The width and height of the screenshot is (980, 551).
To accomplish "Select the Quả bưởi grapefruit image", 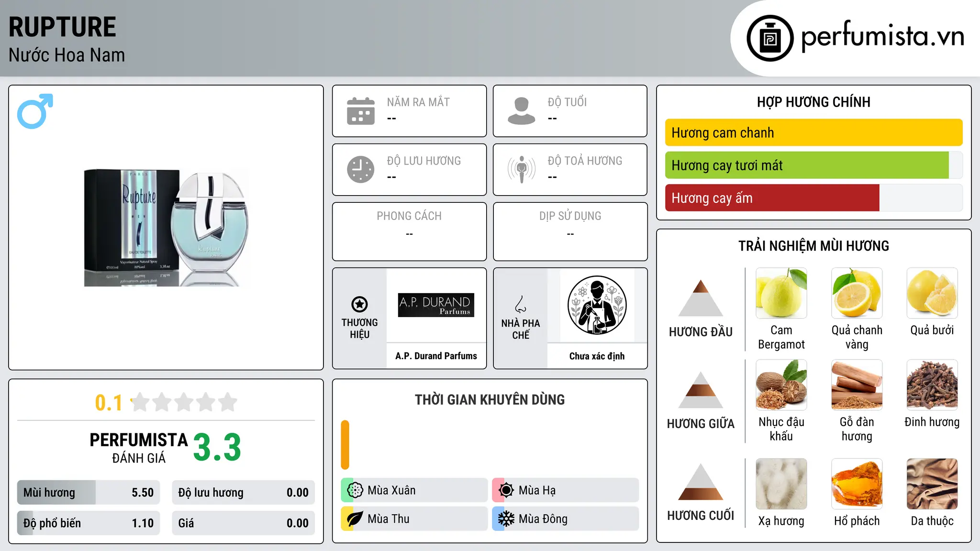I will [x=932, y=293].
